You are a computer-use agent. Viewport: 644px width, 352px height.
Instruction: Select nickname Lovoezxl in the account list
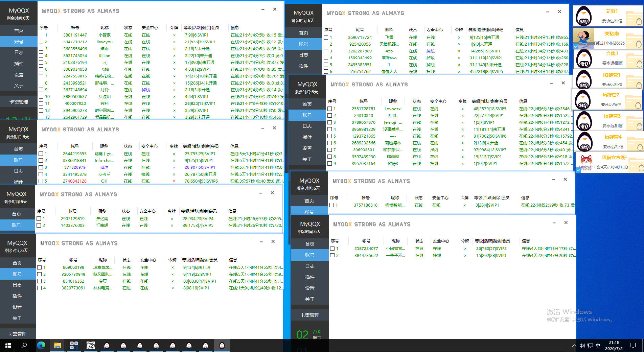coord(393,109)
